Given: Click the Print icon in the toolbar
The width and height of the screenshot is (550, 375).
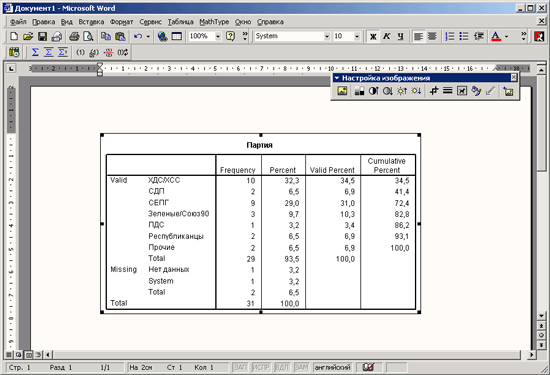Looking at the screenshot, I should pyautogui.click(x=74, y=36).
